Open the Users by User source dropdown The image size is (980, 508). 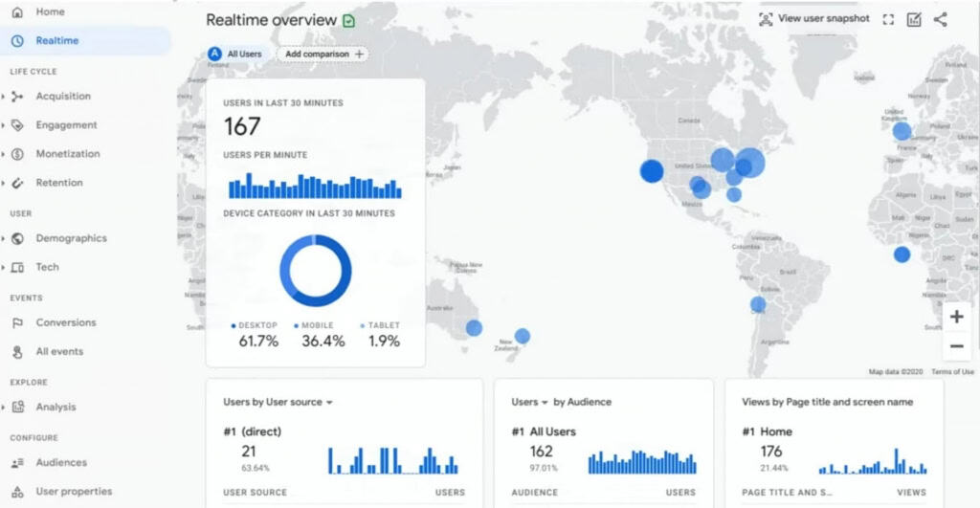[329, 403]
